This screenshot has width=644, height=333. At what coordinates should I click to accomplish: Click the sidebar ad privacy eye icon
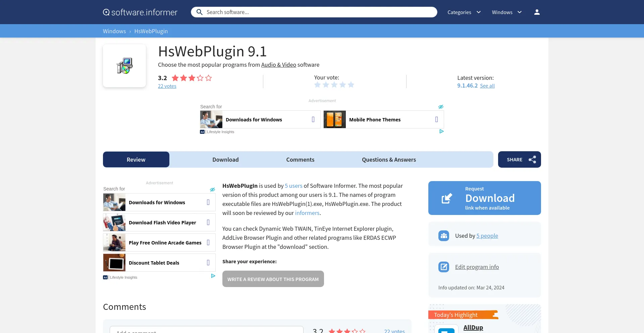pos(212,189)
